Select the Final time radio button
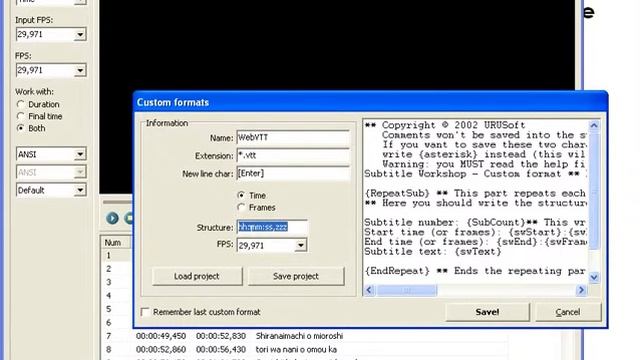 (x=20, y=116)
